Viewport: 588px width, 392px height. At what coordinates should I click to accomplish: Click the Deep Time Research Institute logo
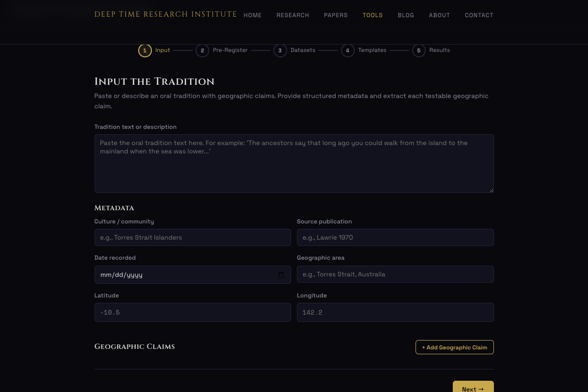coord(166,15)
